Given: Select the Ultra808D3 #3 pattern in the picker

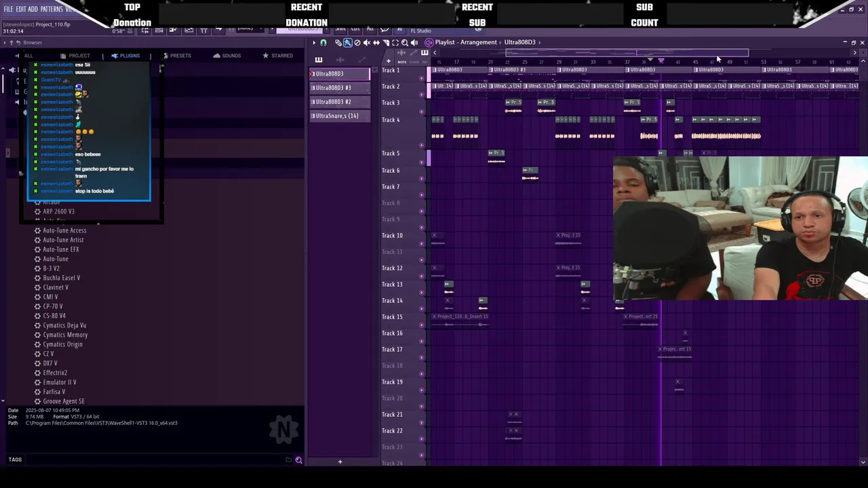Looking at the screenshot, I should (340, 87).
